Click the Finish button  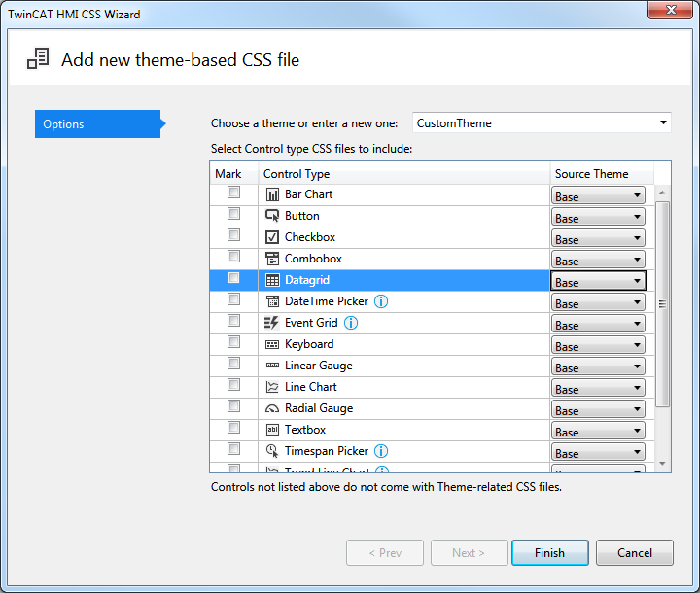(550, 553)
